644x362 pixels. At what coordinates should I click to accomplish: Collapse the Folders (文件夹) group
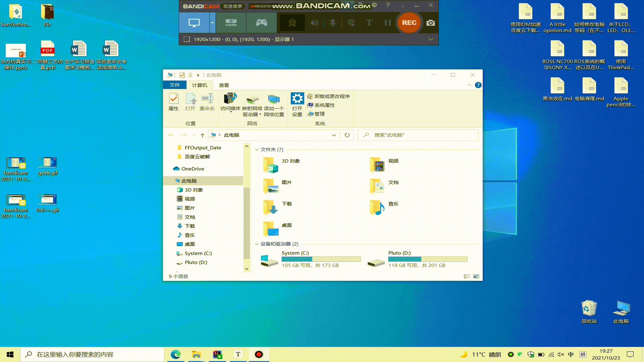257,149
